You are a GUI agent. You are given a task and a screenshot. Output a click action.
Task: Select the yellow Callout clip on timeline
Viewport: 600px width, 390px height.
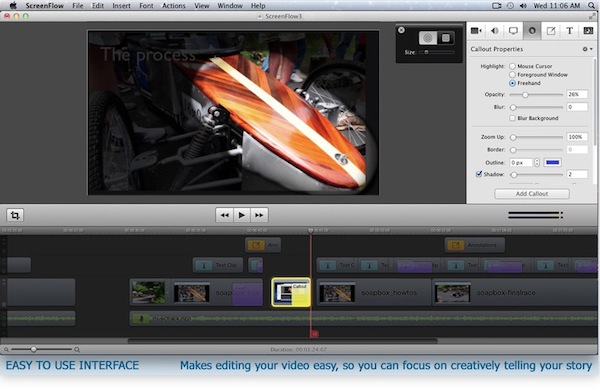coord(291,292)
